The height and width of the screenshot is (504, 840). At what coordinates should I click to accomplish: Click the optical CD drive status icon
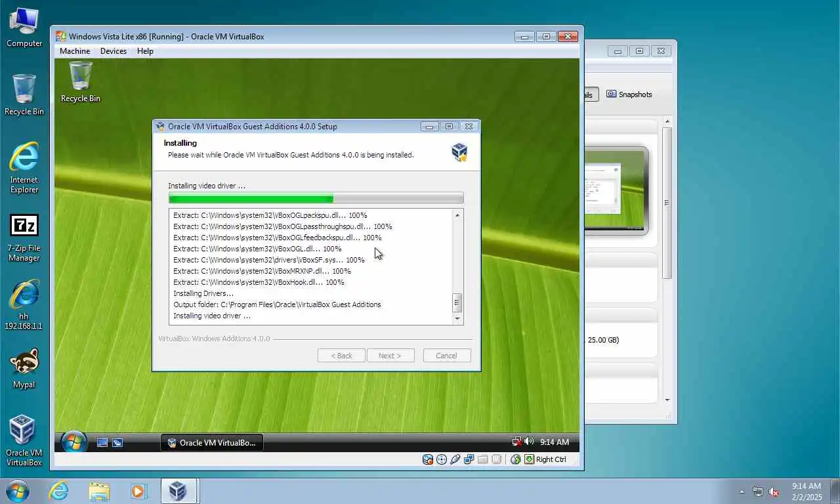point(442,459)
